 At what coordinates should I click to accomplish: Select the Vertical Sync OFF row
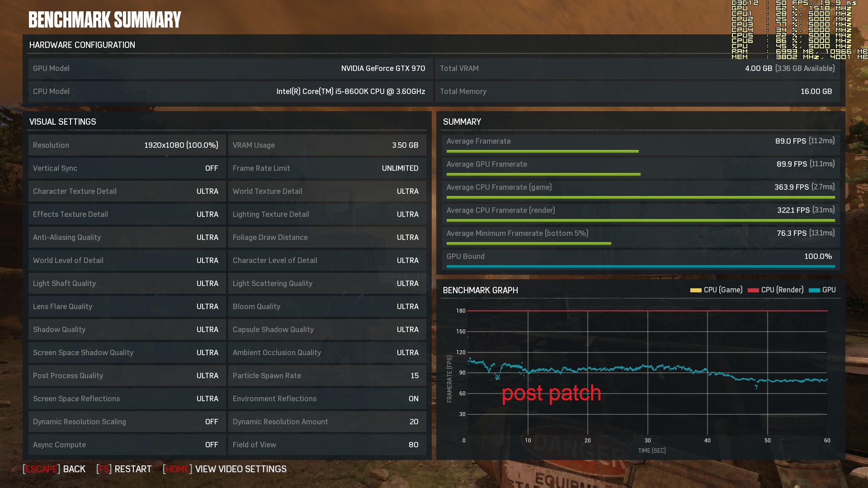127,168
